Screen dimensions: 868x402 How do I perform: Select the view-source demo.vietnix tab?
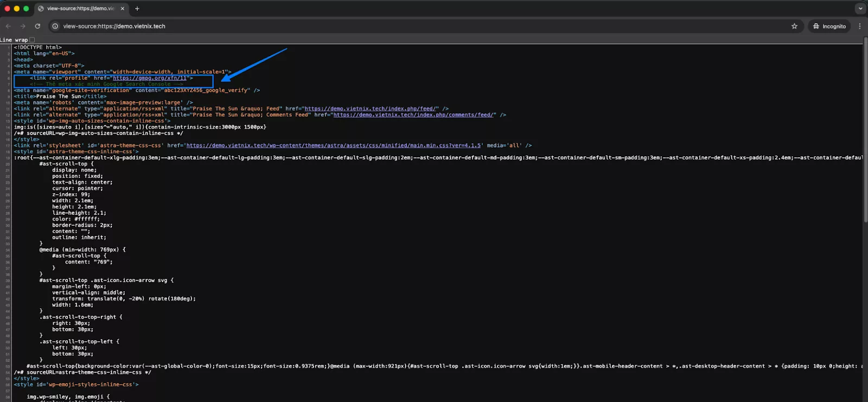[x=81, y=9]
